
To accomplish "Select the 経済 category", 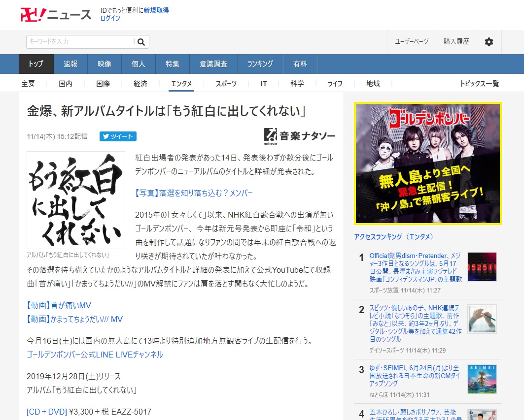I will (140, 84).
